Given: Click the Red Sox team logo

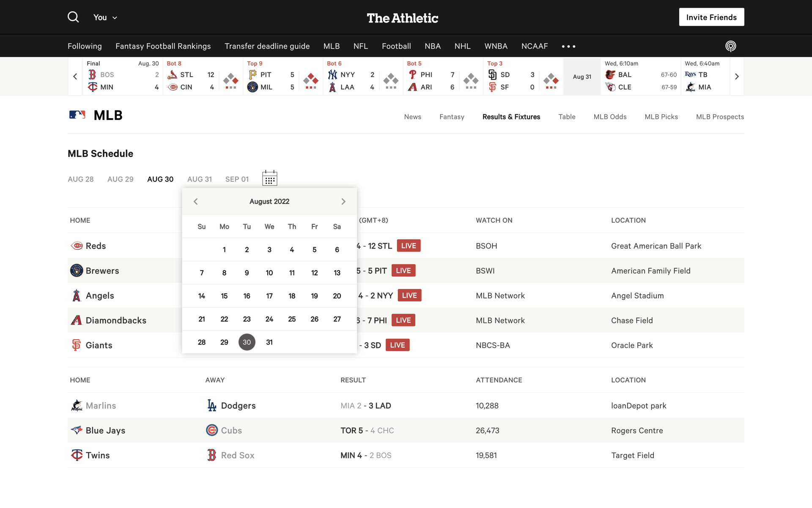Looking at the screenshot, I should pyautogui.click(x=212, y=455).
